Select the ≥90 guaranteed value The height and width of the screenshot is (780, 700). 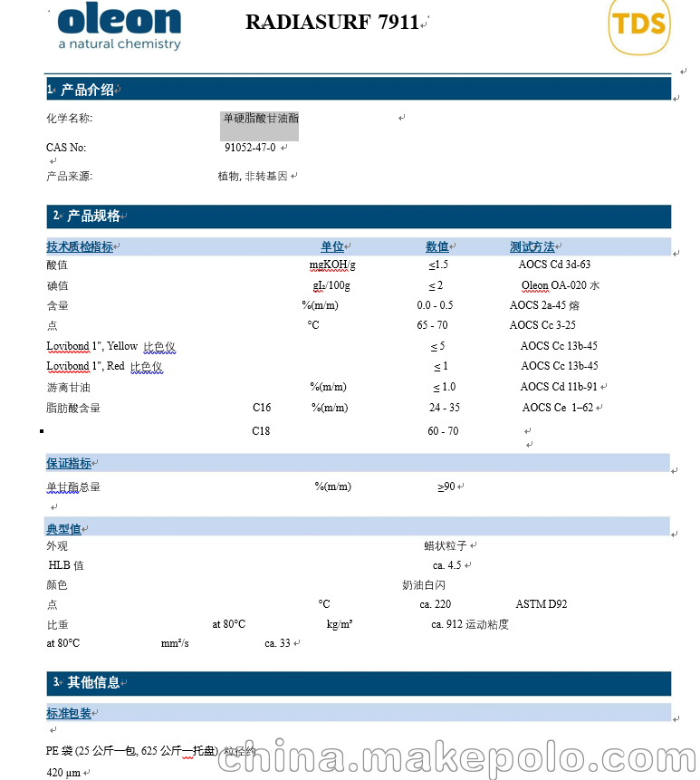pos(446,486)
